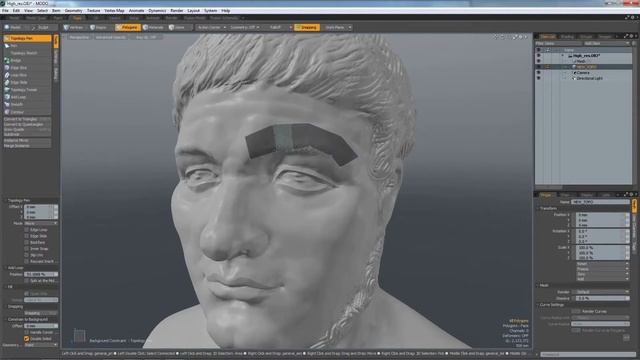Open the Vertex Map menu
Screen dimensions: 640x360
pyautogui.click(x=114, y=11)
